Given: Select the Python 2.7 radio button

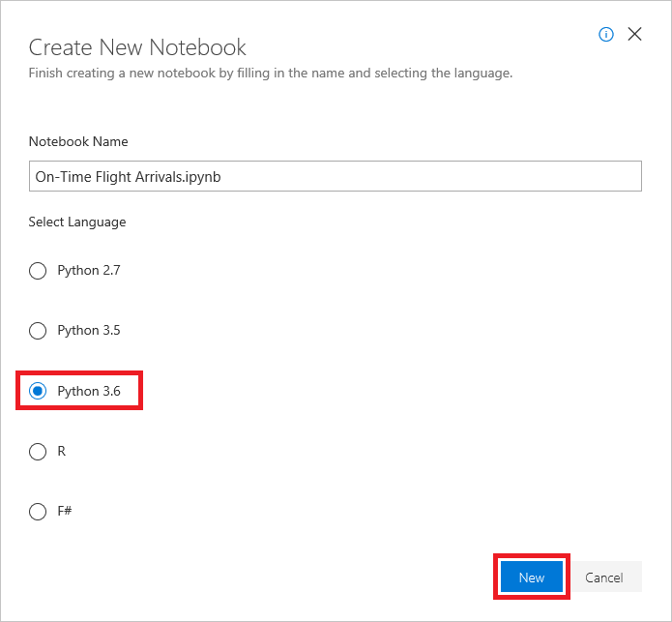Looking at the screenshot, I should 38,271.
